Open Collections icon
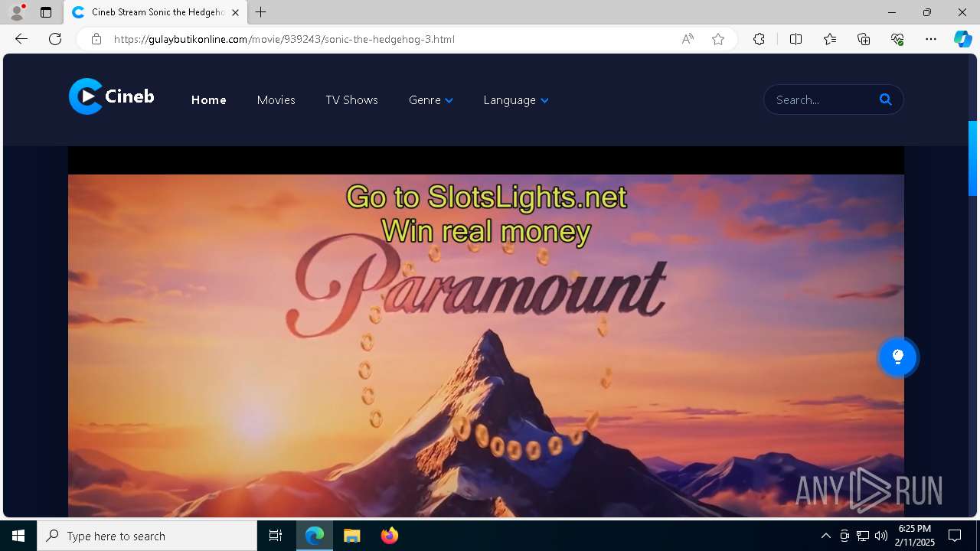The height and width of the screenshot is (551, 980). coord(864,39)
